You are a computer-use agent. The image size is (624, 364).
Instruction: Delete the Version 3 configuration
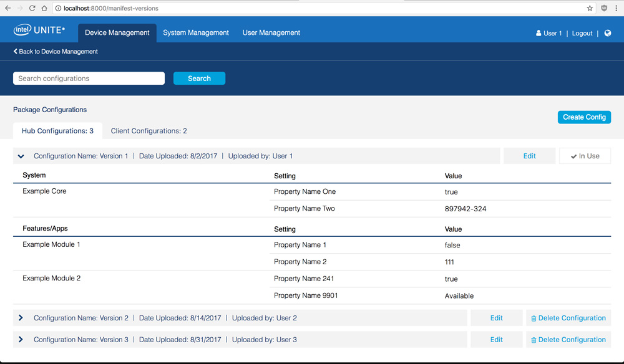point(568,339)
